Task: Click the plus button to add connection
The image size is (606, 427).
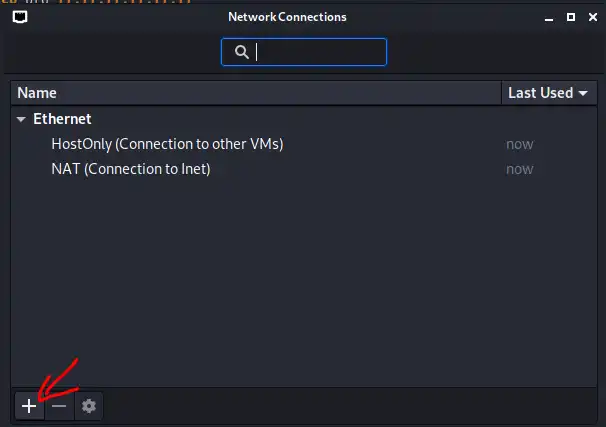Action: (29, 406)
